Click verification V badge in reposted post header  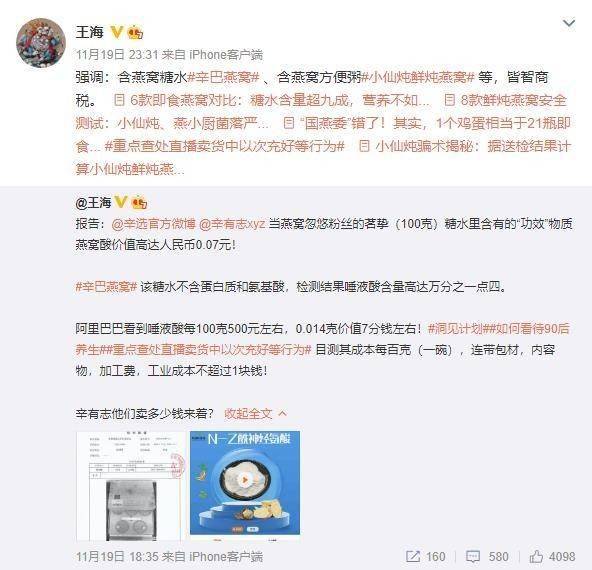pos(120,202)
